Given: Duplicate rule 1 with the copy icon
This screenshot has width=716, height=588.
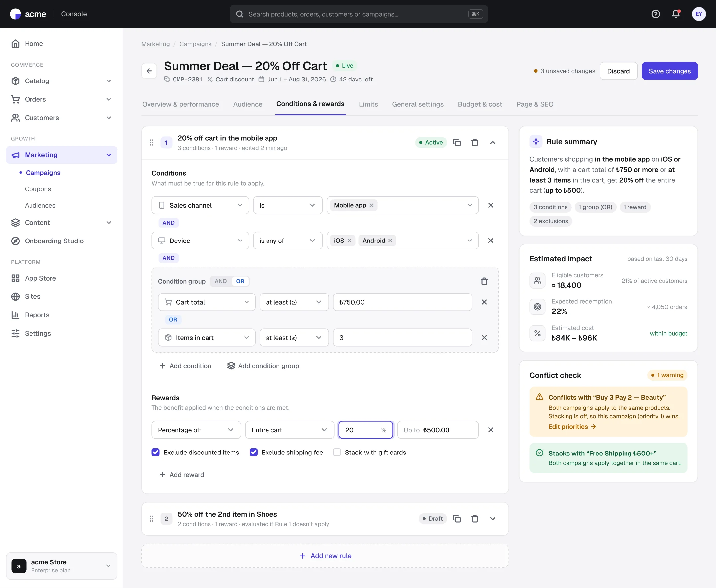Looking at the screenshot, I should (457, 142).
